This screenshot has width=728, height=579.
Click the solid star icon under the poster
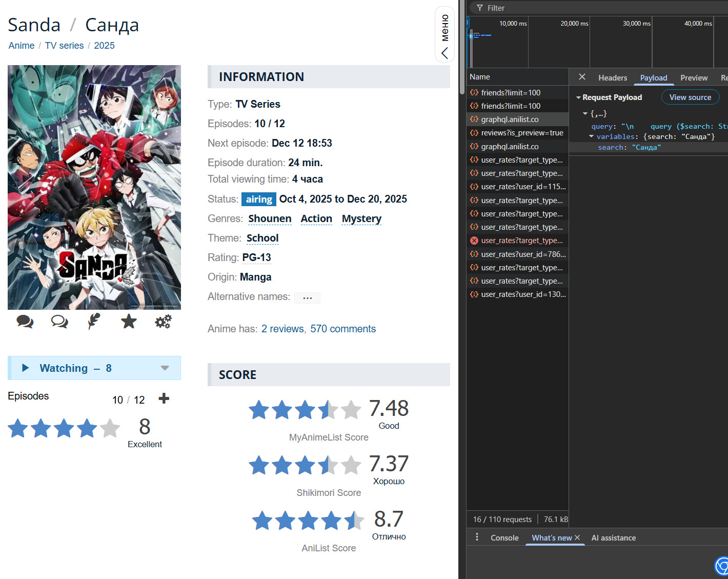(x=129, y=322)
